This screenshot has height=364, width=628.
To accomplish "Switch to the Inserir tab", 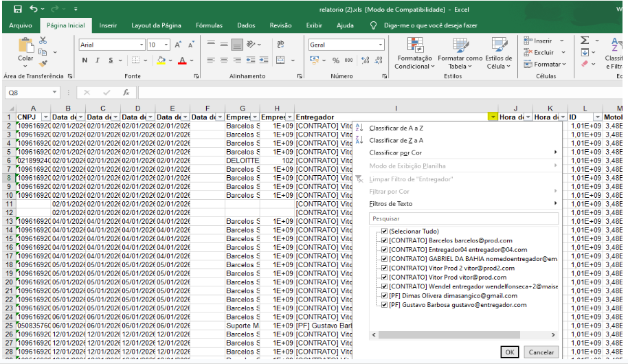I will point(108,25).
